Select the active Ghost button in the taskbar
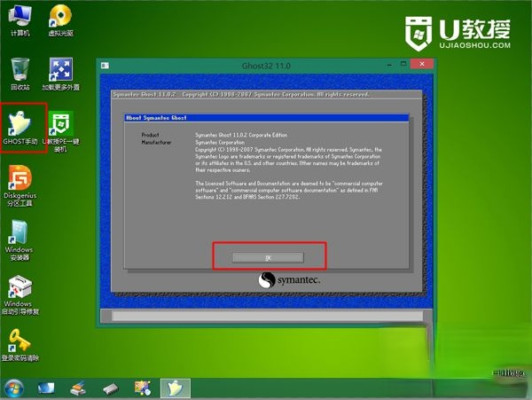 [175, 388]
